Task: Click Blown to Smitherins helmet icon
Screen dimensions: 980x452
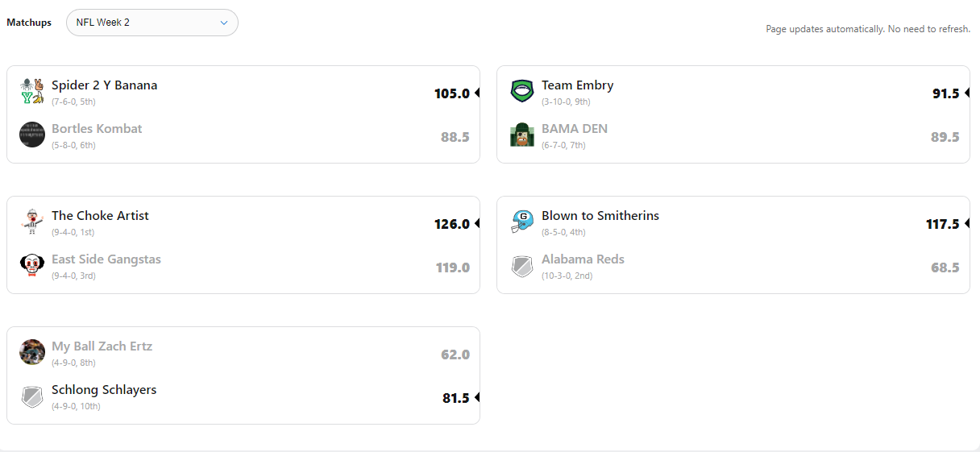Action: pyautogui.click(x=522, y=222)
